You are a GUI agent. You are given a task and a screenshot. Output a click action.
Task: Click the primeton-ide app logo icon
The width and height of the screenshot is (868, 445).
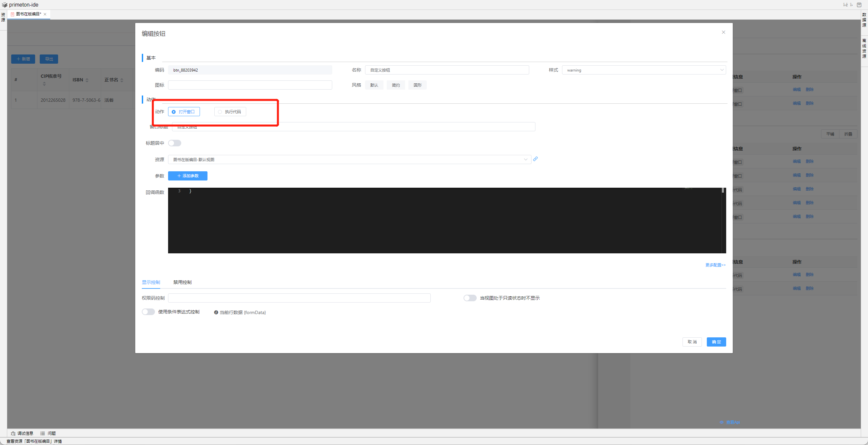[4, 5]
